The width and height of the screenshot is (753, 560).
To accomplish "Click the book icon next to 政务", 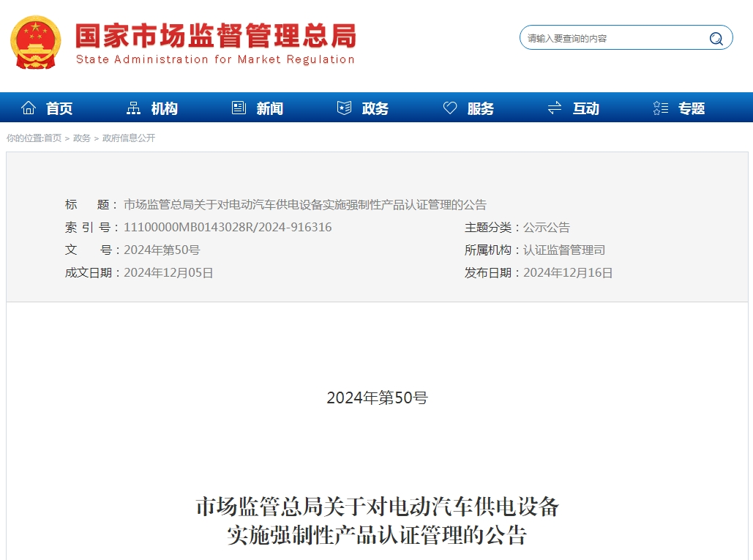I will click(342, 108).
